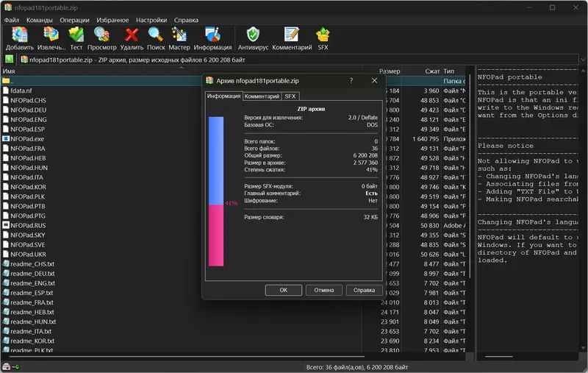Confirm dialog with the OK button

click(284, 290)
